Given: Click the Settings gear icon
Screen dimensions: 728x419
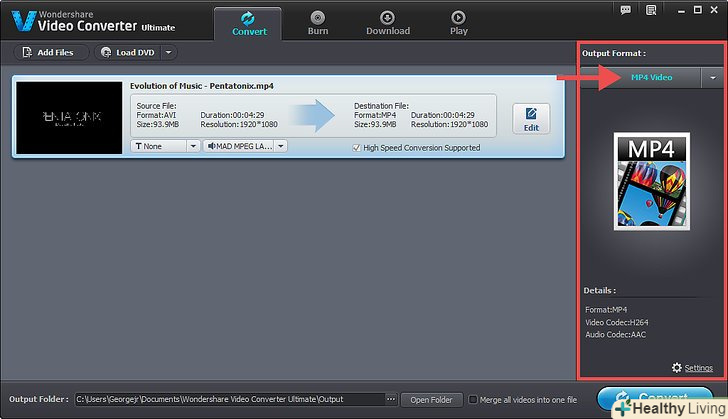Looking at the screenshot, I should 677,368.
